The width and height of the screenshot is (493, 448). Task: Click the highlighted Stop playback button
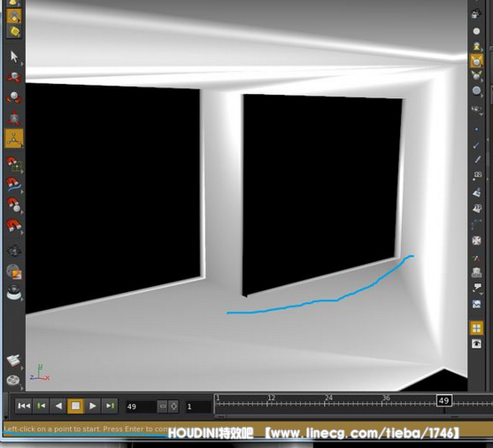[75, 406]
